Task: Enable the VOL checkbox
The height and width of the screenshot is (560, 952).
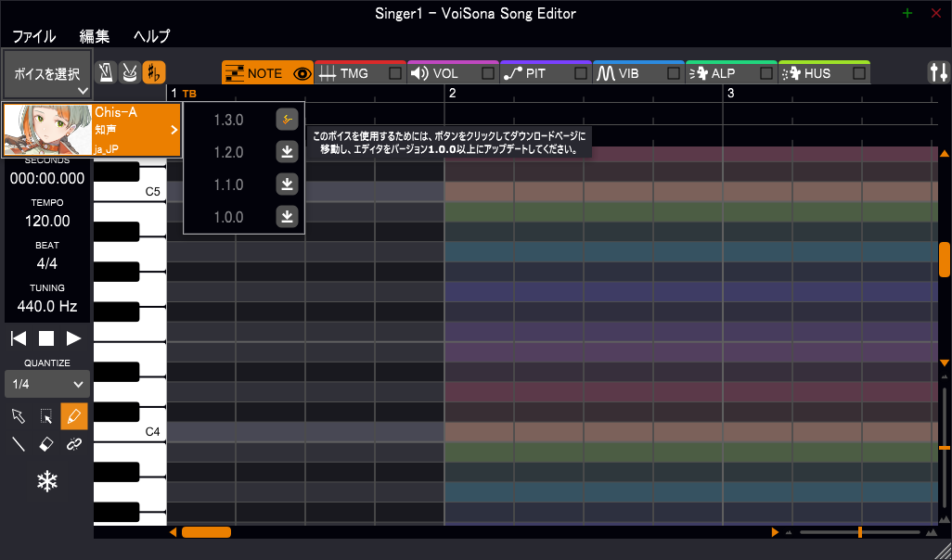Action: (487, 73)
